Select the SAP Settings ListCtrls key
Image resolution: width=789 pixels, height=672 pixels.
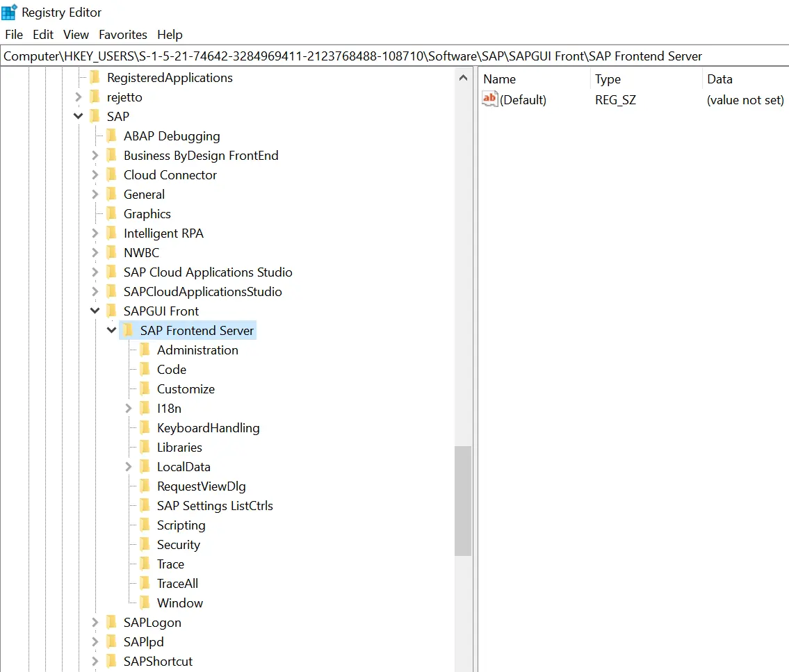tap(215, 505)
